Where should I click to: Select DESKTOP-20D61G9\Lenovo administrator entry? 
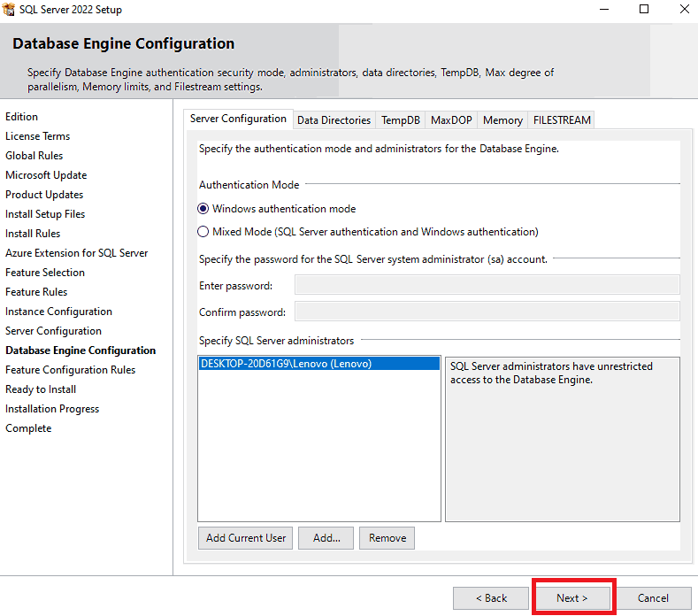tap(286, 364)
